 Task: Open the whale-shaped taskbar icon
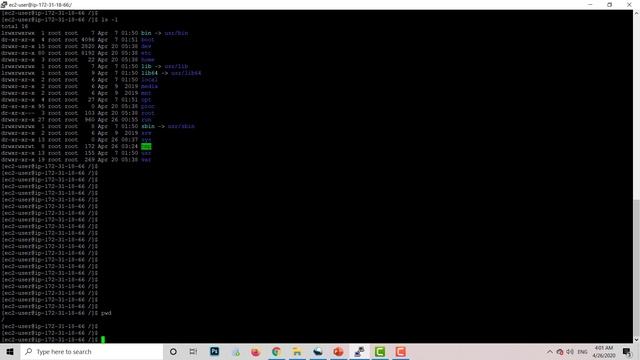pyautogui.click(x=318, y=351)
